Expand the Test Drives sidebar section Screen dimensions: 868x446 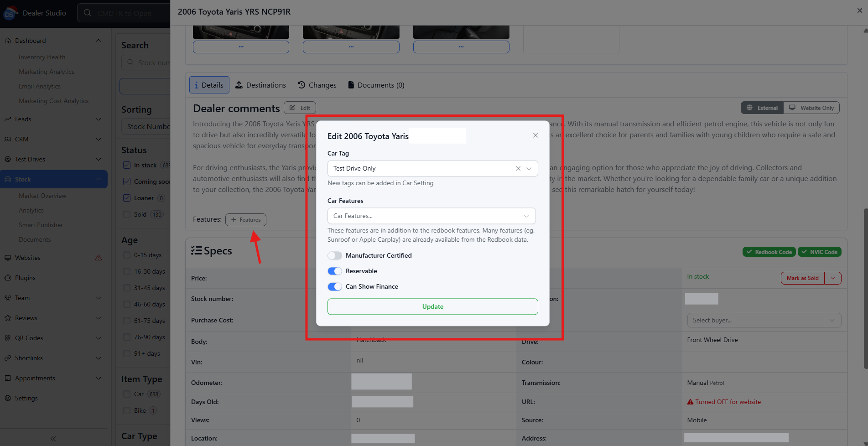(x=99, y=159)
